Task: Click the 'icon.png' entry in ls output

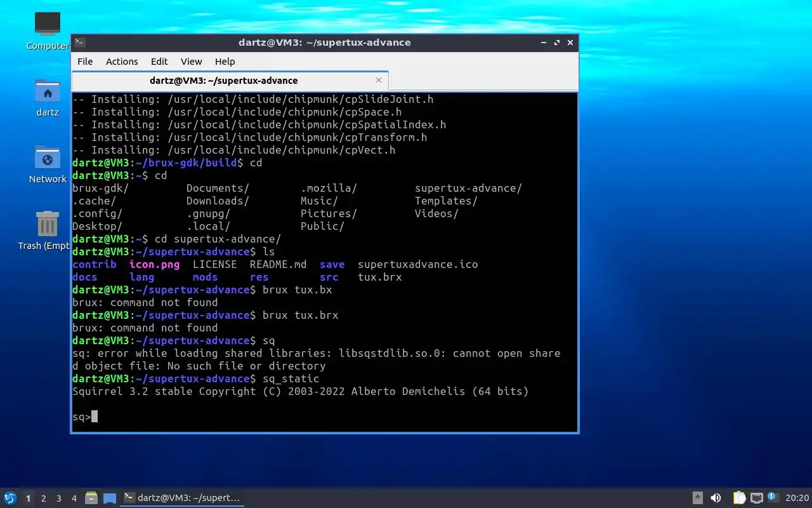Action: [x=154, y=265]
